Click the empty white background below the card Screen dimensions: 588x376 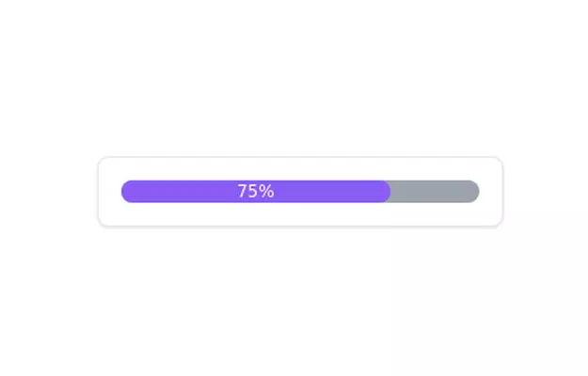click(300, 301)
